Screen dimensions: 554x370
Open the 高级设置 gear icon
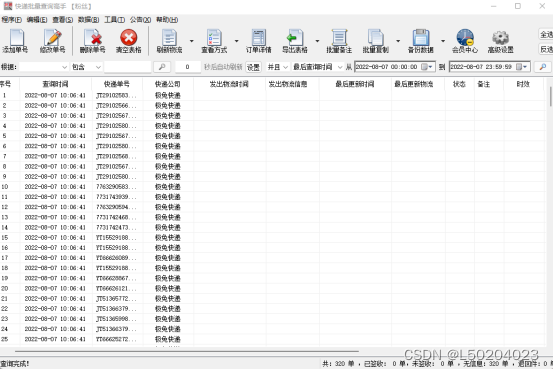tap(500, 41)
